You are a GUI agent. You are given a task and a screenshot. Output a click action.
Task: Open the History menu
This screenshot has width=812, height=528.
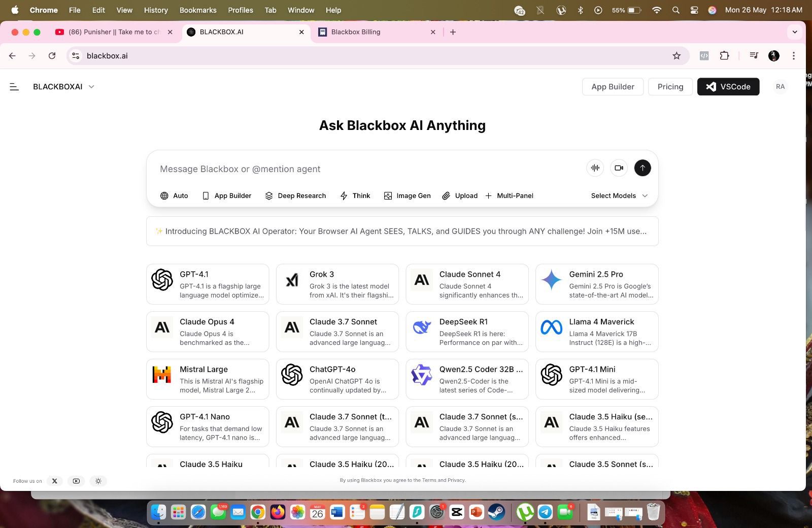pos(156,10)
